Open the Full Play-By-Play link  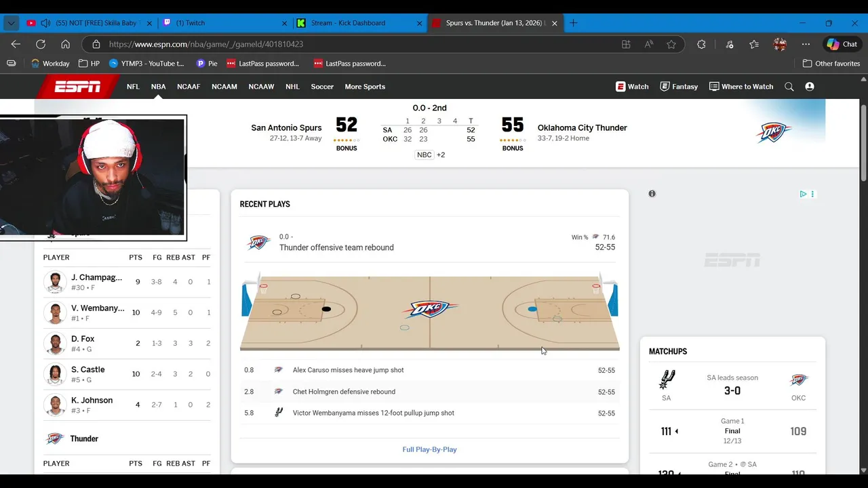[429, 449]
